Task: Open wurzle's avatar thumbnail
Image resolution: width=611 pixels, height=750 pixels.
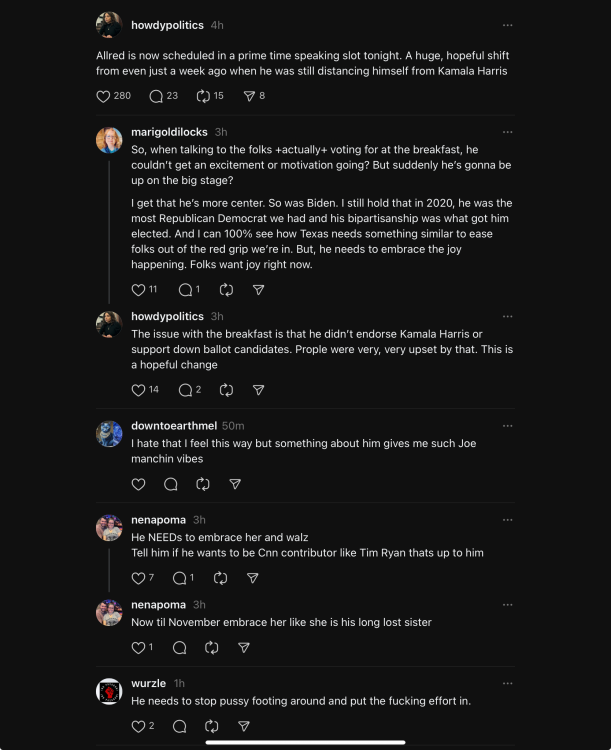Action: click(109, 691)
